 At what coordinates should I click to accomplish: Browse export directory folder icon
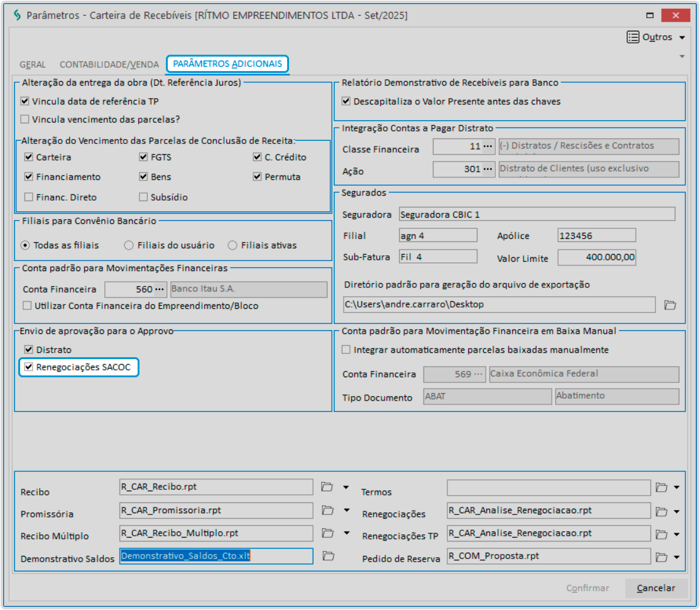tap(670, 305)
